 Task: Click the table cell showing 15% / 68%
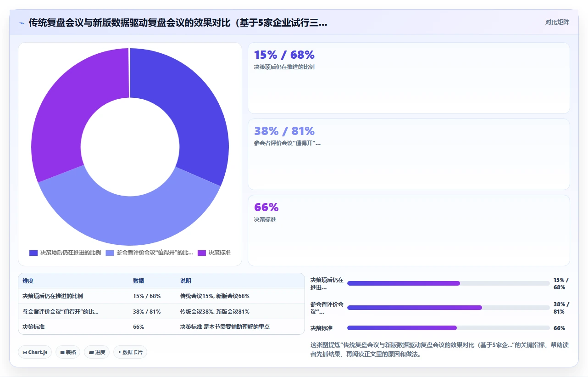coord(147,296)
